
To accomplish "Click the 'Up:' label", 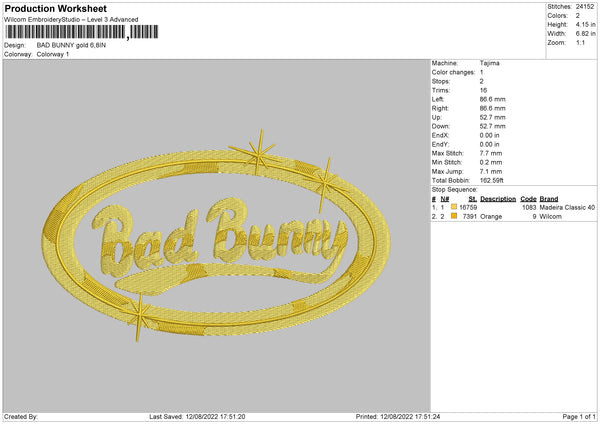I will (437, 117).
